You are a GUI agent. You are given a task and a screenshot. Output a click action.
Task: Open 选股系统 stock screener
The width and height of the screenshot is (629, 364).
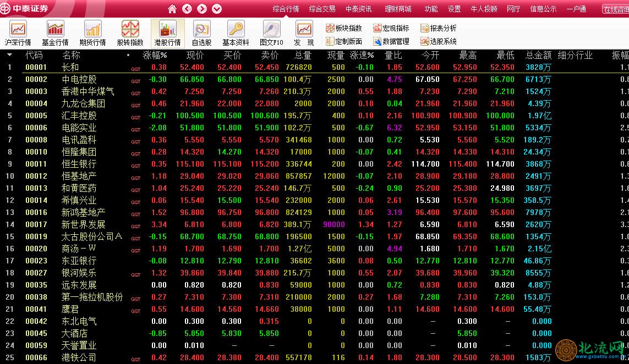click(439, 41)
